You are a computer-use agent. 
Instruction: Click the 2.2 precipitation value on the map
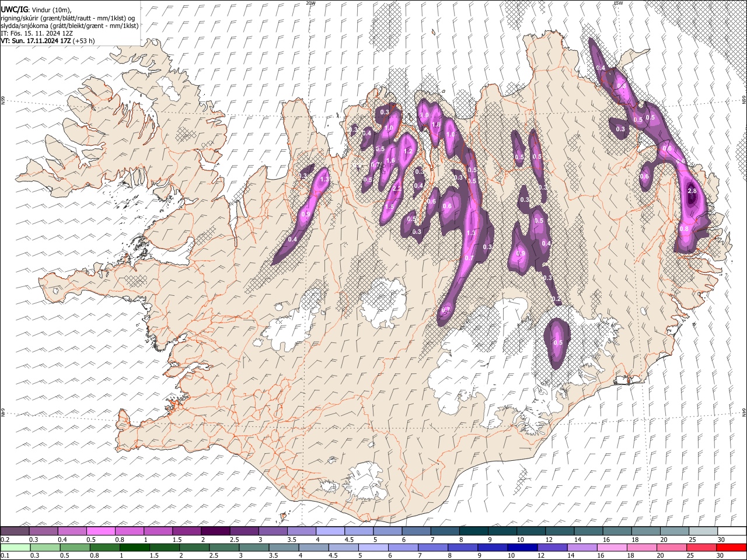(x=396, y=188)
